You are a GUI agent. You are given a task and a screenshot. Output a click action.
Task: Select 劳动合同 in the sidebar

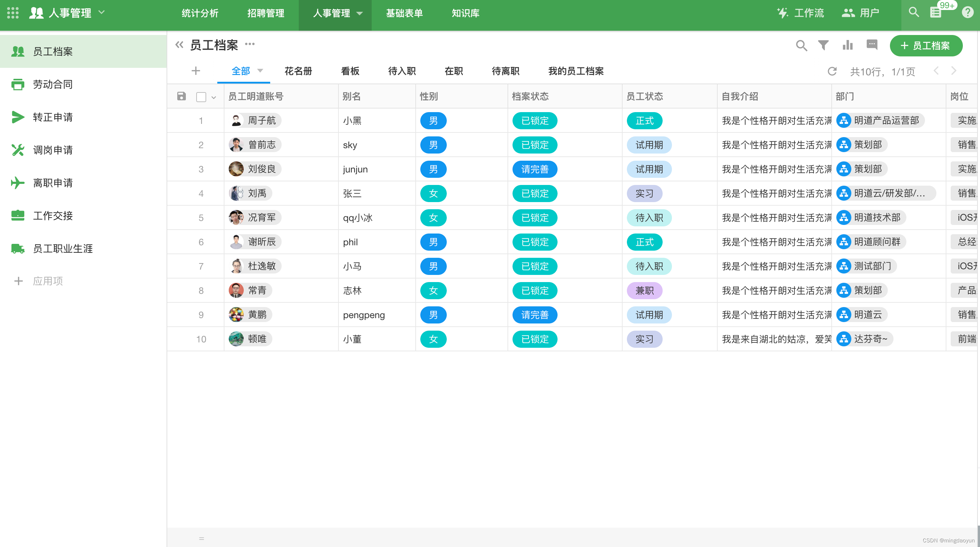coord(53,84)
